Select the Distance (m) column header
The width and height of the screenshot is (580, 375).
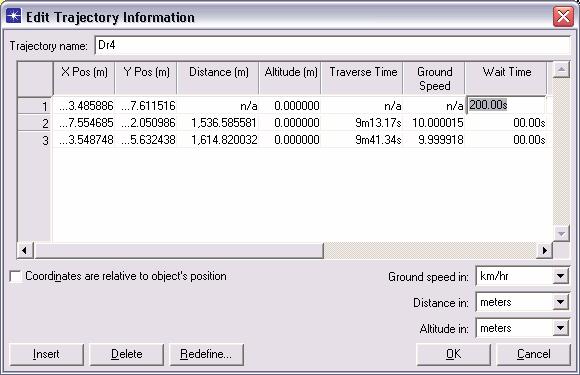point(218,78)
